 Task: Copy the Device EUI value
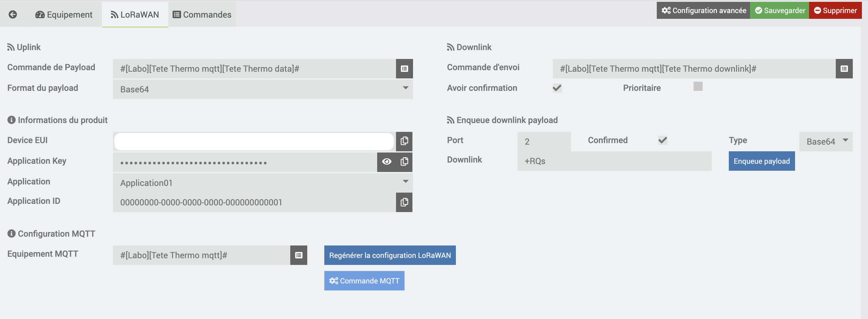404,141
